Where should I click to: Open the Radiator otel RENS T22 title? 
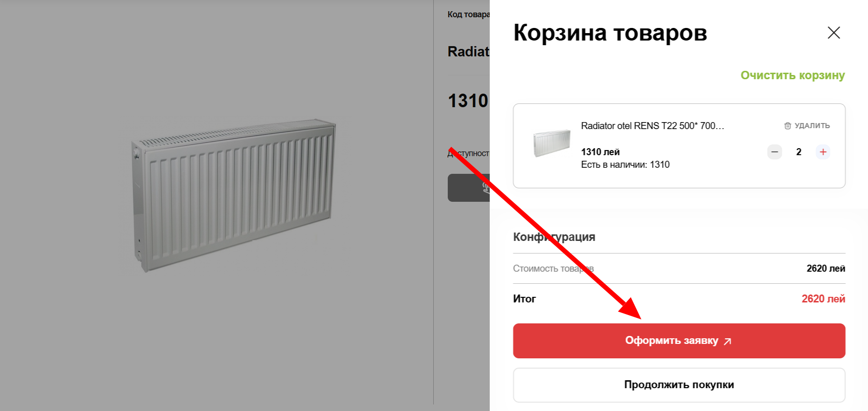pos(652,126)
